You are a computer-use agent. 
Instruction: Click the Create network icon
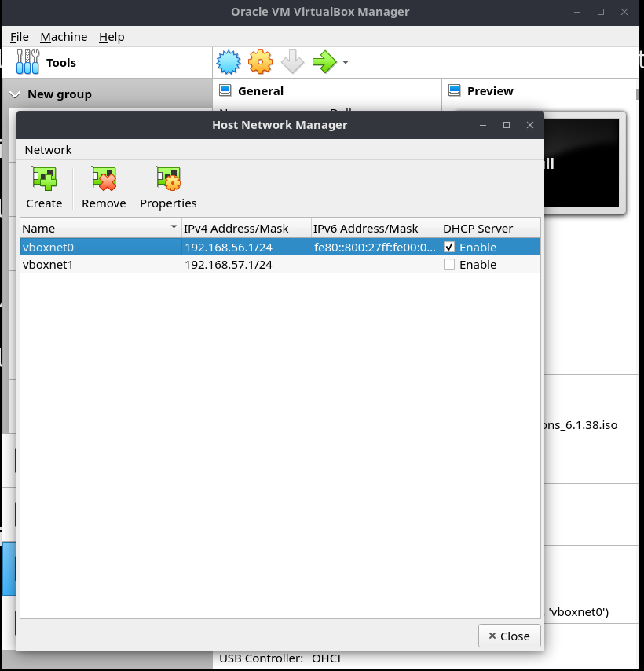44,178
